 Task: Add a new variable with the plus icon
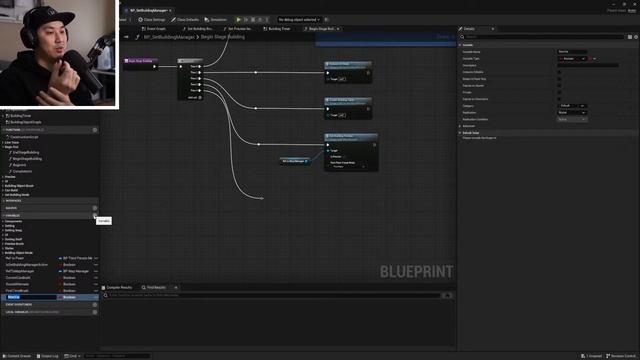click(x=95, y=215)
